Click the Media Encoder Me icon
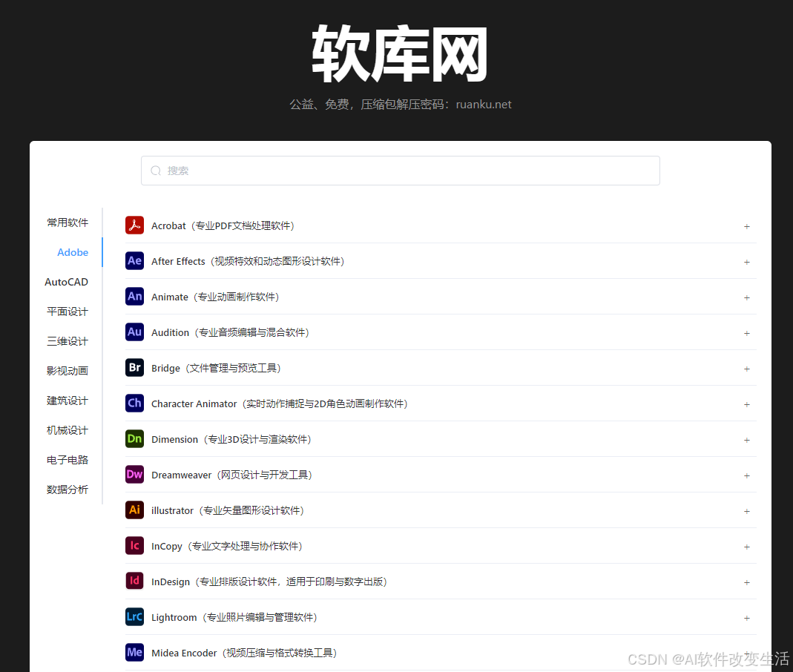Screen dimensions: 793x672 click(134, 652)
